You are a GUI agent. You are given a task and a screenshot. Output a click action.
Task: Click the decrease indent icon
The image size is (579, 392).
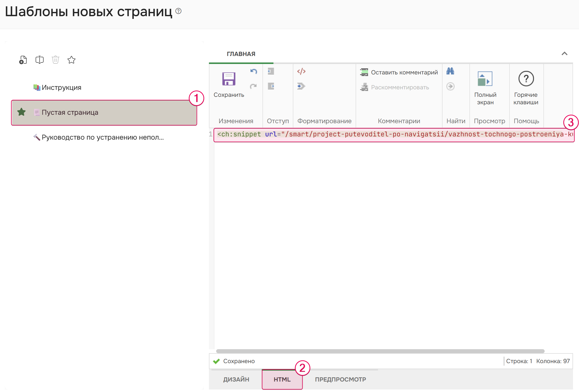[x=271, y=71]
